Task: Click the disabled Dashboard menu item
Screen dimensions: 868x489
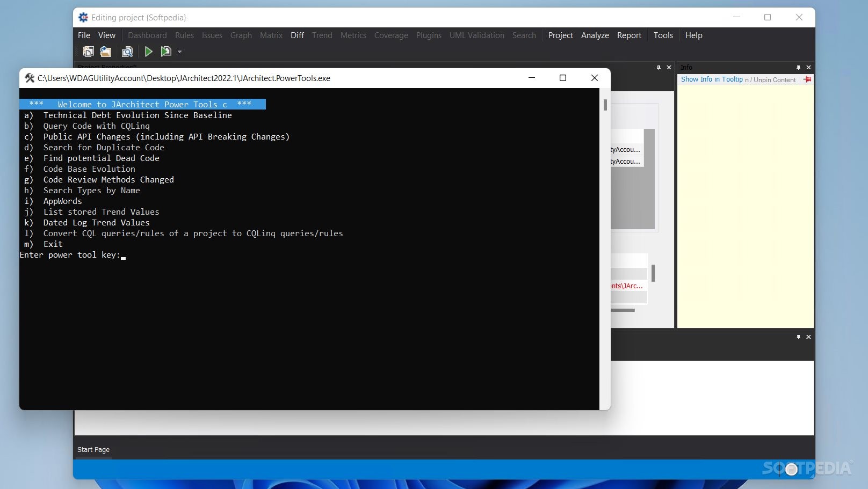Action: pos(147,35)
